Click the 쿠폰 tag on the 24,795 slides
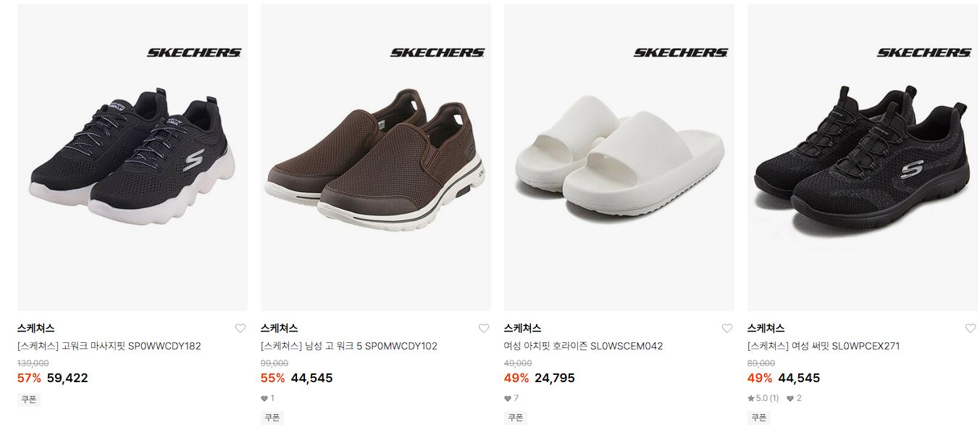980x430 pixels. click(x=515, y=418)
